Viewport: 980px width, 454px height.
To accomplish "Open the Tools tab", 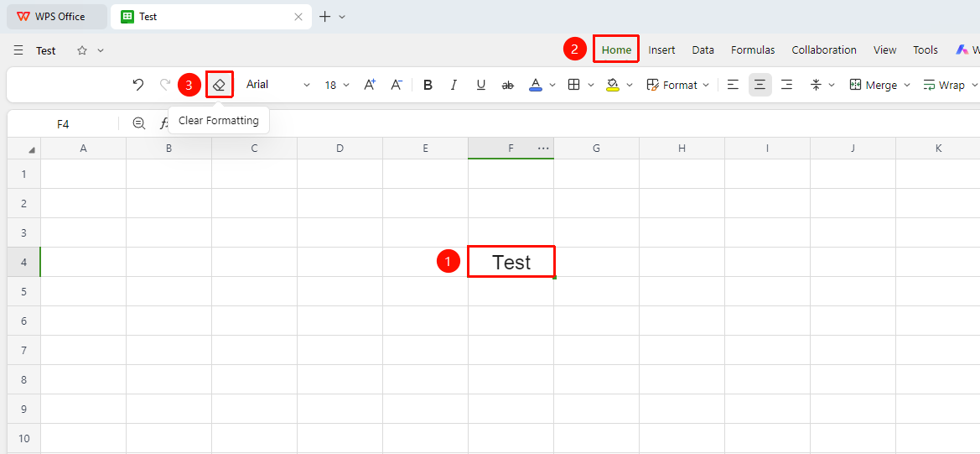I will point(926,50).
